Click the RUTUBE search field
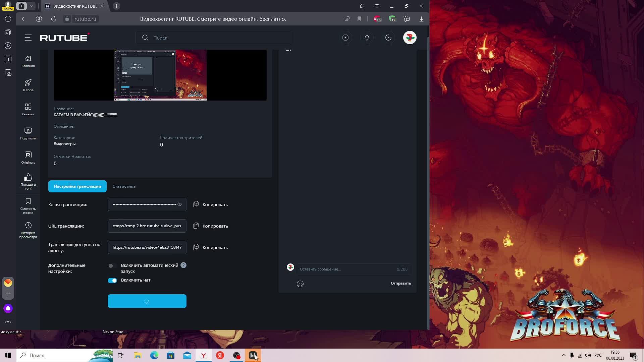 215,38
